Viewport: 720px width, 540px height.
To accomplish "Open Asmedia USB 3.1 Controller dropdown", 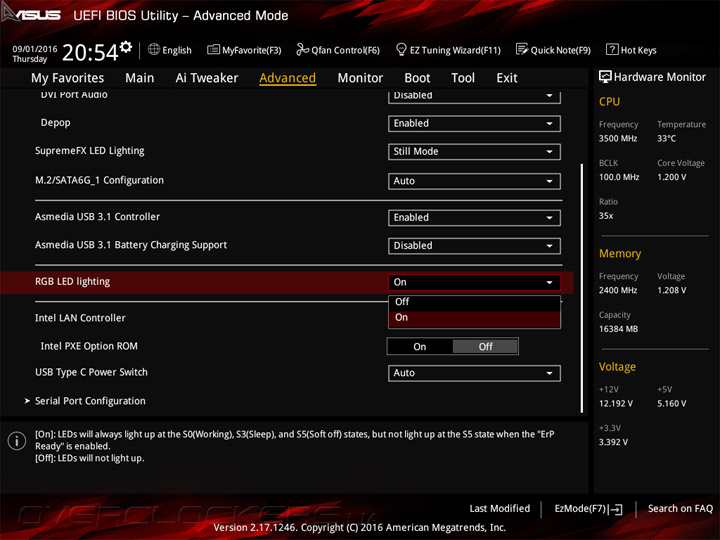I will [474, 218].
